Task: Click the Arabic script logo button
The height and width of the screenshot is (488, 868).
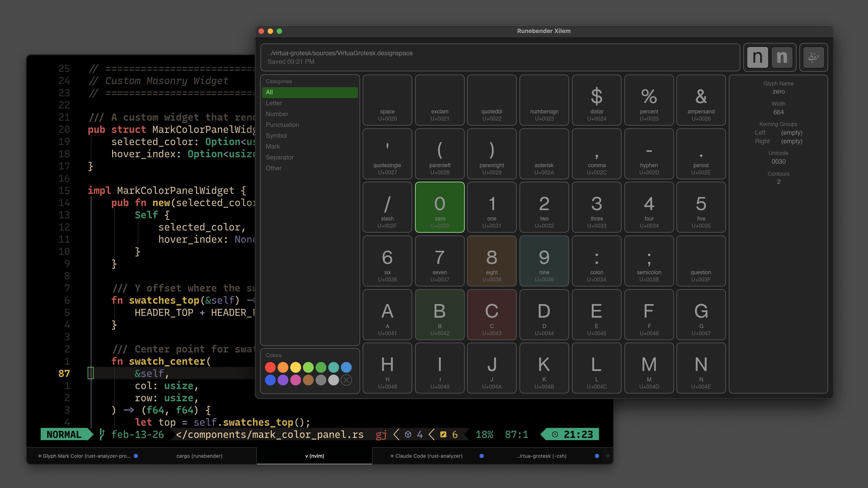Action: (x=814, y=57)
